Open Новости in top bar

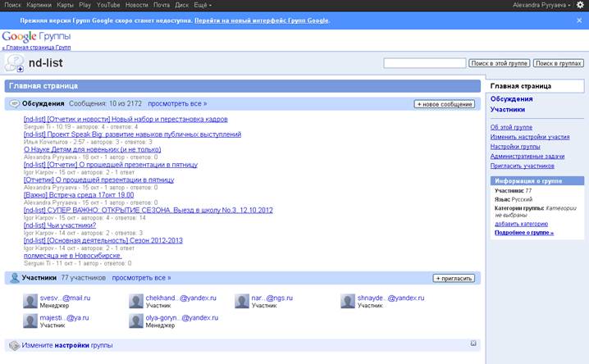click(x=137, y=5)
